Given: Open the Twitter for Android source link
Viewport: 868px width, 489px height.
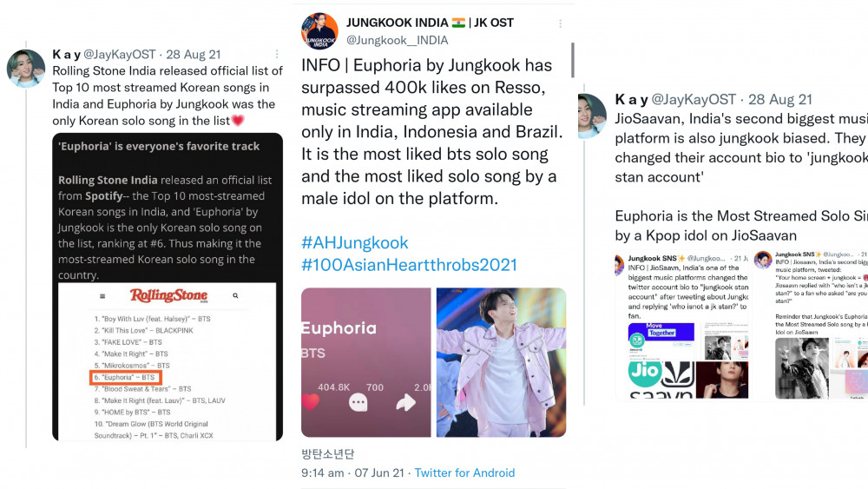Looking at the screenshot, I should (464, 473).
